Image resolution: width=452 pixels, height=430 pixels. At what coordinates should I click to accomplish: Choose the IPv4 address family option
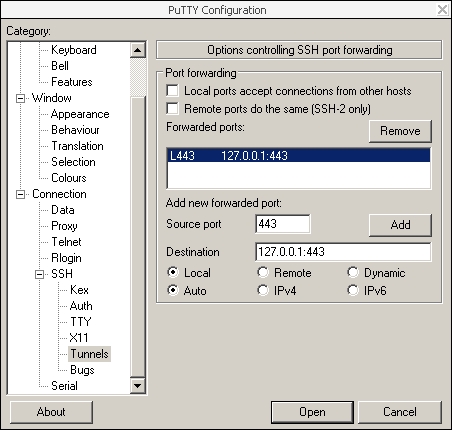click(x=263, y=290)
